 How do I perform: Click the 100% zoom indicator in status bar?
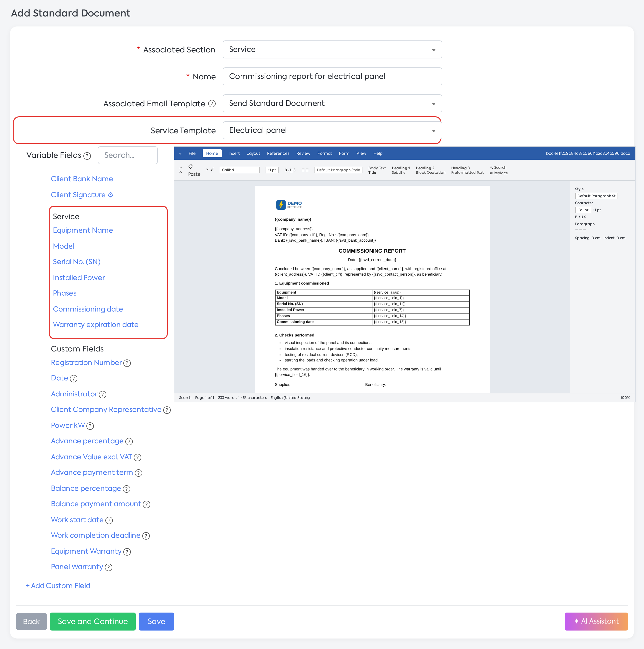[x=625, y=398]
